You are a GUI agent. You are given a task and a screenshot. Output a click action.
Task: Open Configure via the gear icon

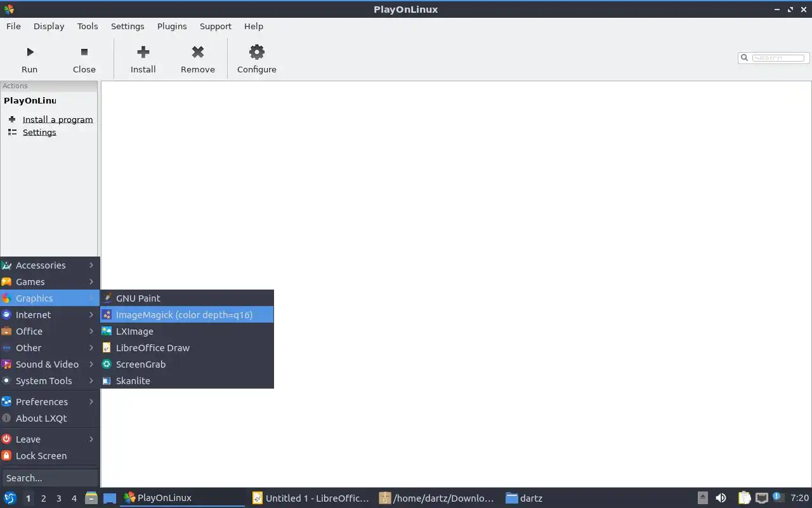coord(257,52)
